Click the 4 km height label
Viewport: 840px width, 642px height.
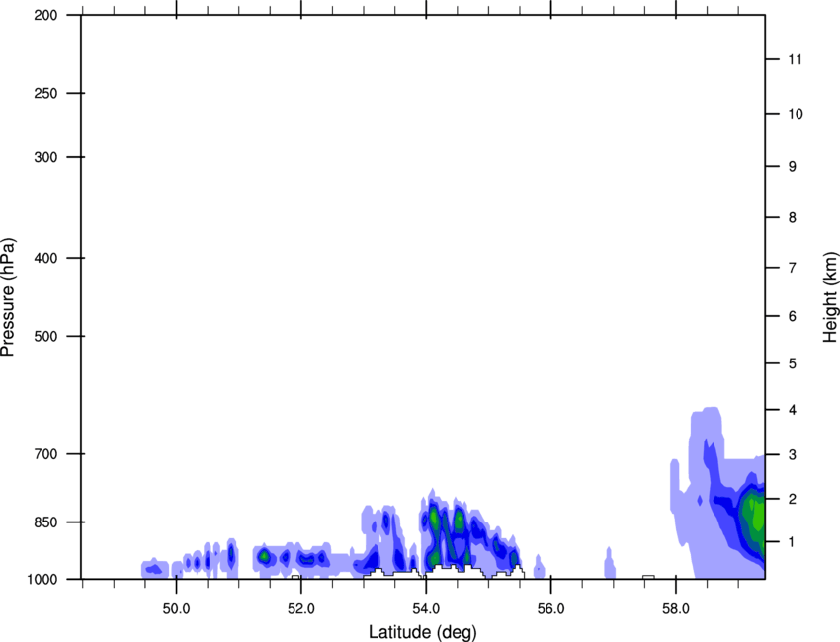(793, 410)
